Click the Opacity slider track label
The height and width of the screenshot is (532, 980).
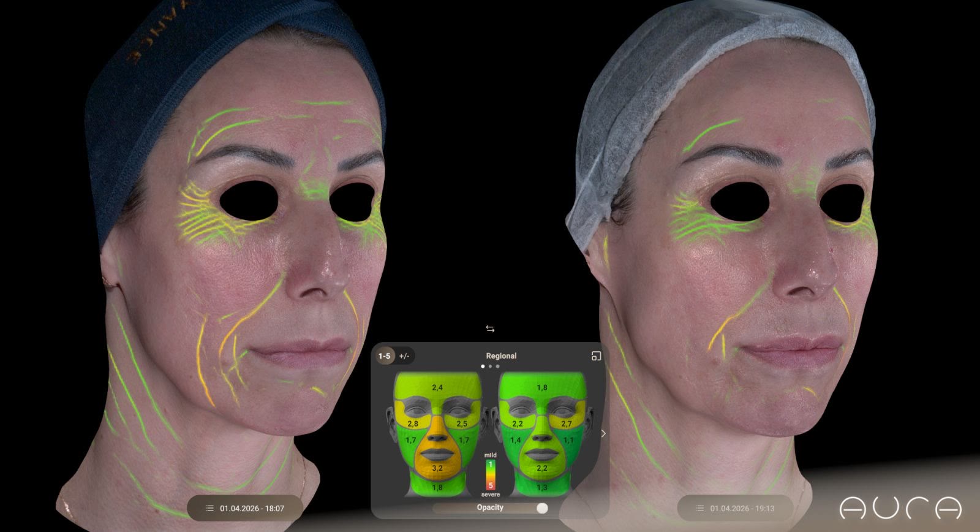(490, 507)
